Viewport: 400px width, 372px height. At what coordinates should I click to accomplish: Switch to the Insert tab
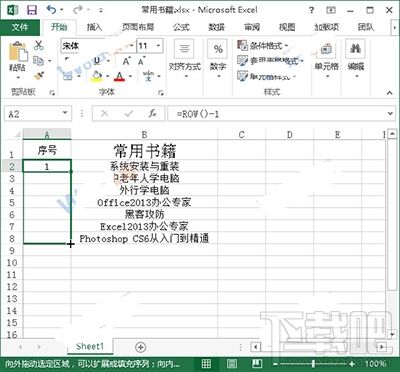click(x=95, y=27)
